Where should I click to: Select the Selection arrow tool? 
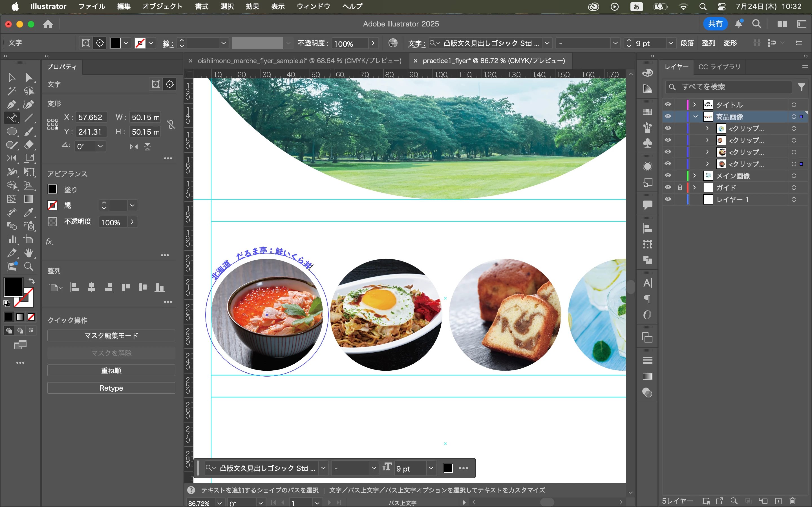(12, 77)
